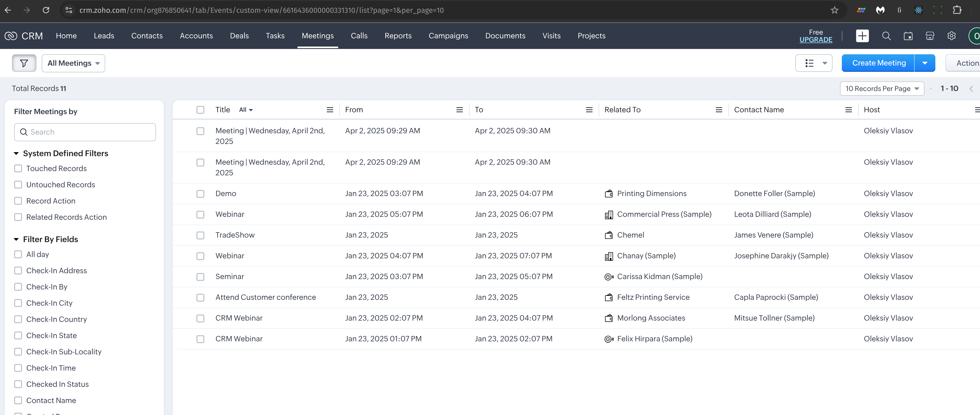This screenshot has width=980, height=415.
Task: Open the quick create plus icon
Action: pos(862,36)
